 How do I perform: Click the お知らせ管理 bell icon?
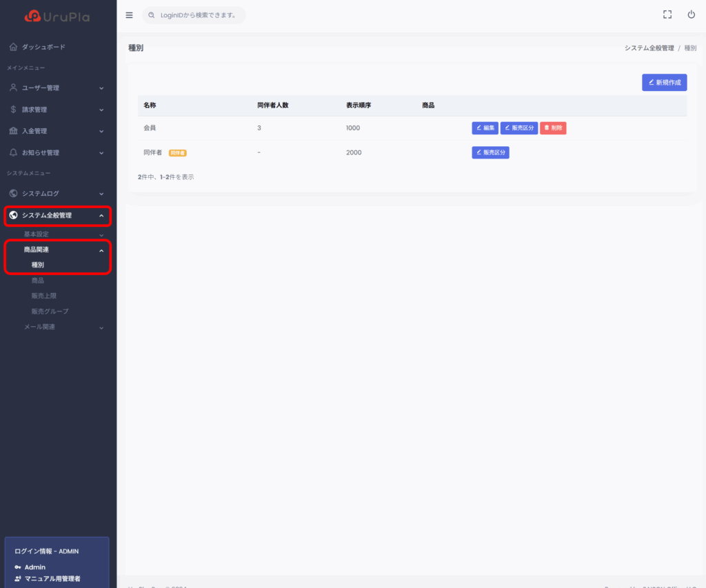(x=13, y=152)
